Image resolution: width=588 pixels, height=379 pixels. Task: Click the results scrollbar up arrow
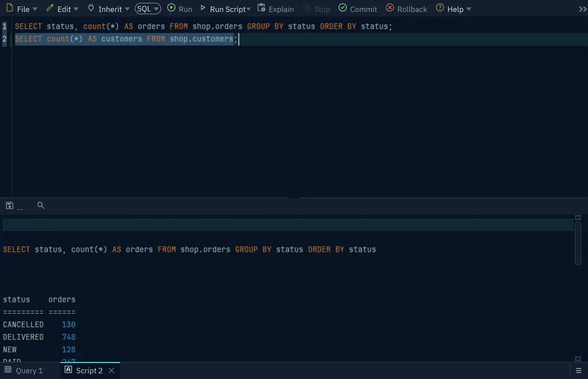pyautogui.click(x=578, y=218)
